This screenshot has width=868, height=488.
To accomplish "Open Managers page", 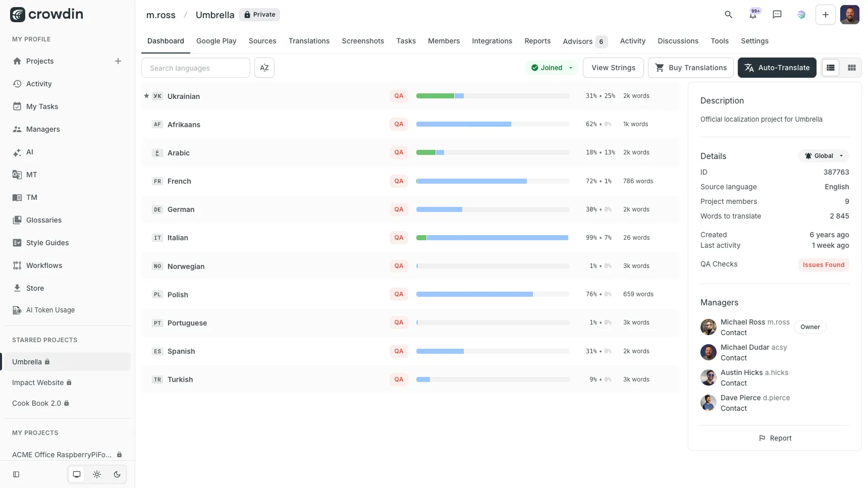I will pyautogui.click(x=43, y=129).
